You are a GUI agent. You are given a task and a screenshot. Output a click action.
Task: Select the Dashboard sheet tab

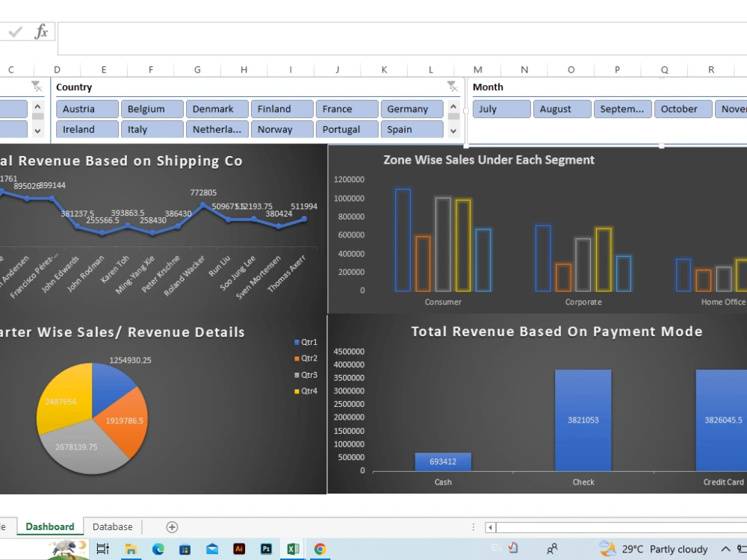[x=49, y=526]
